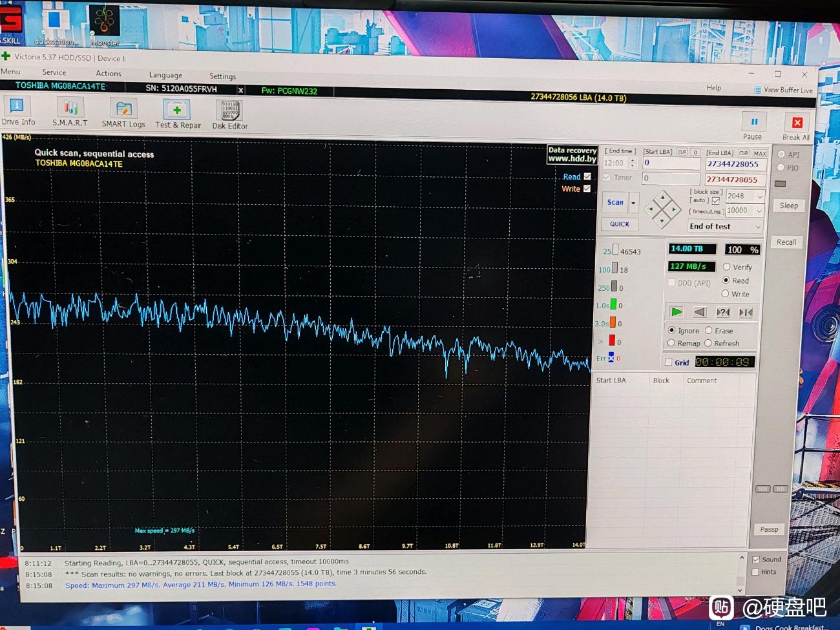Click the End time spinner arrows
The height and width of the screenshot is (630, 840).
pos(633,163)
